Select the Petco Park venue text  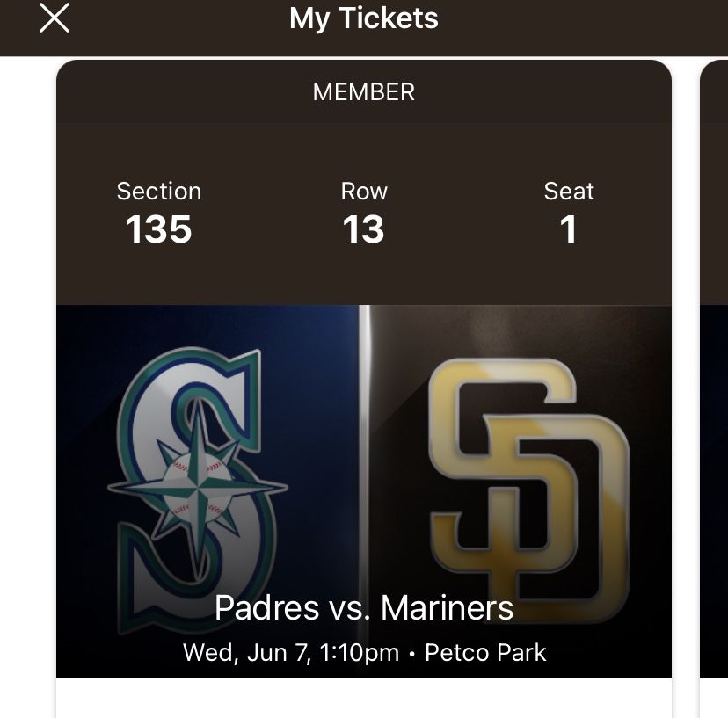(485, 653)
